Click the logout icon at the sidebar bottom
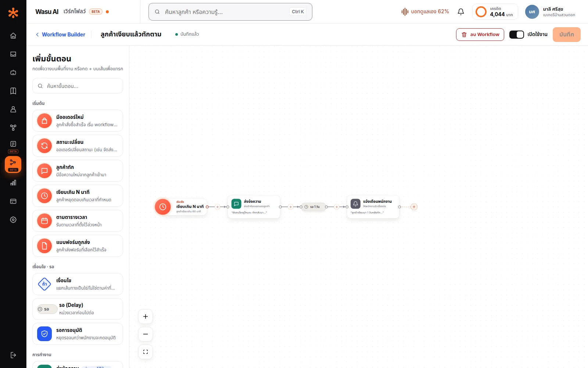 [13, 355]
